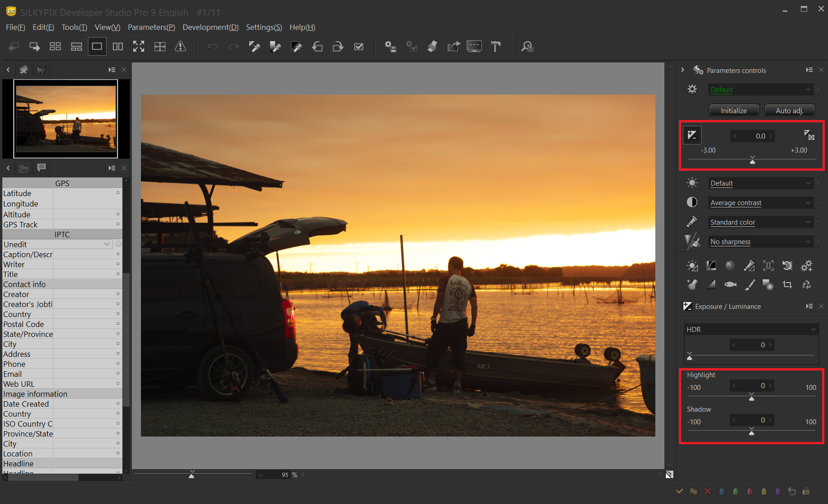
Task: Open the Settings menu
Action: tap(264, 27)
